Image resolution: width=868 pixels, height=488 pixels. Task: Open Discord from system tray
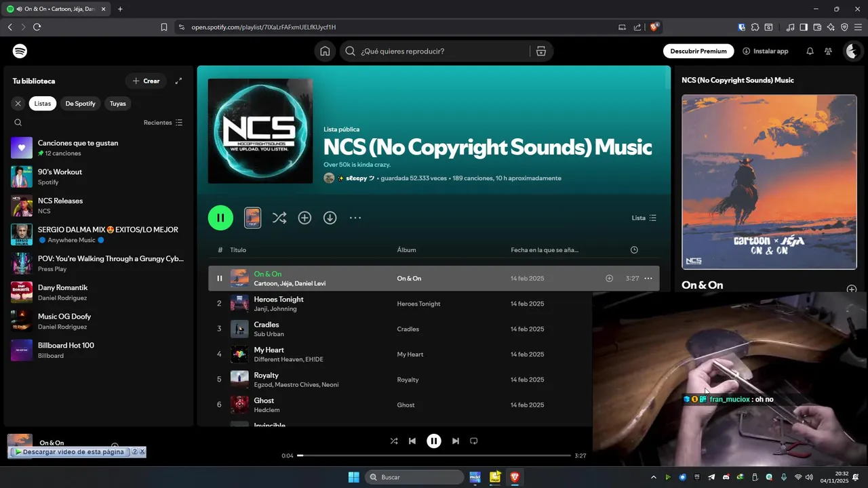(726, 477)
